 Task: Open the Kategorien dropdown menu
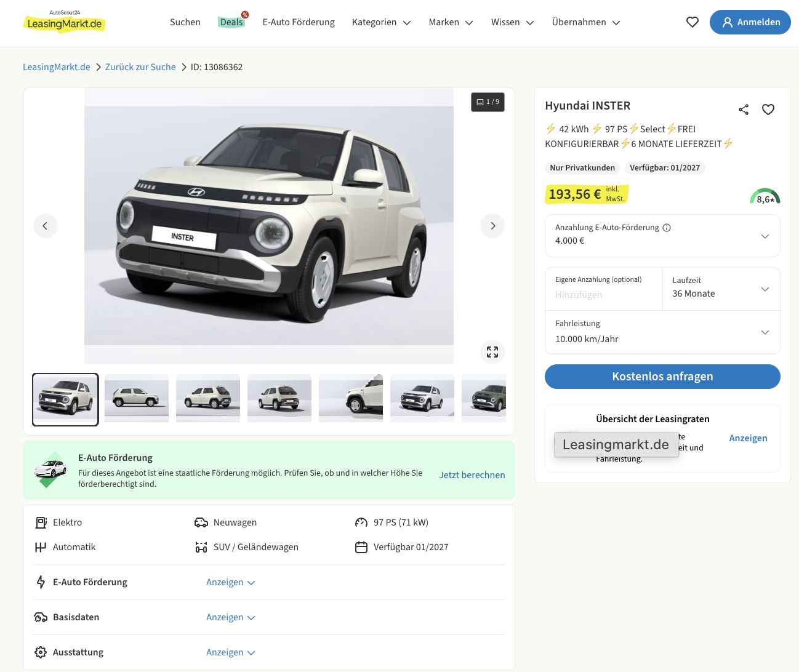381,22
